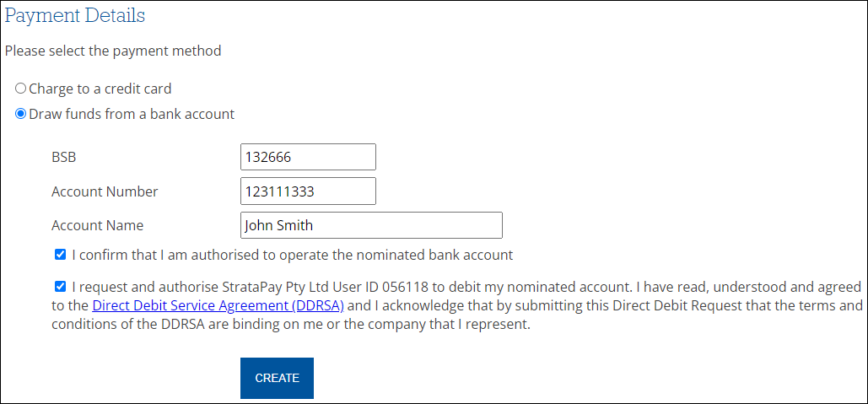The image size is (868, 404).
Task: Click the Account Name field label
Action: click(98, 225)
